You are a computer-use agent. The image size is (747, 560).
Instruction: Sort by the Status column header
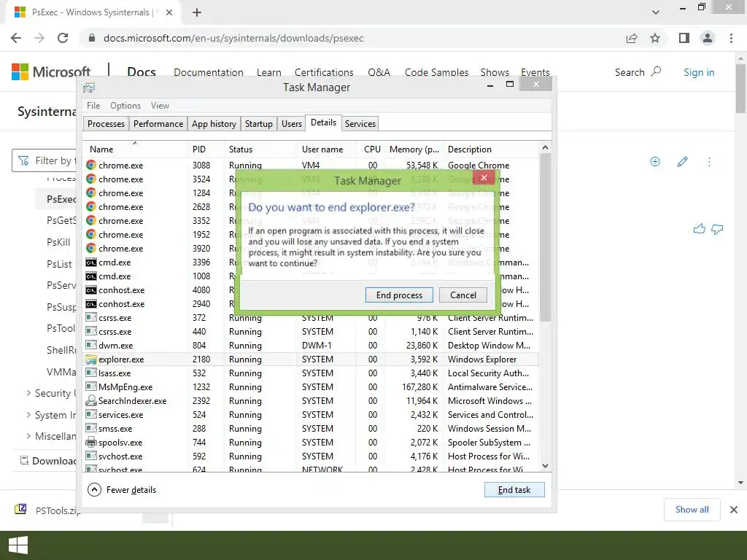(260, 149)
